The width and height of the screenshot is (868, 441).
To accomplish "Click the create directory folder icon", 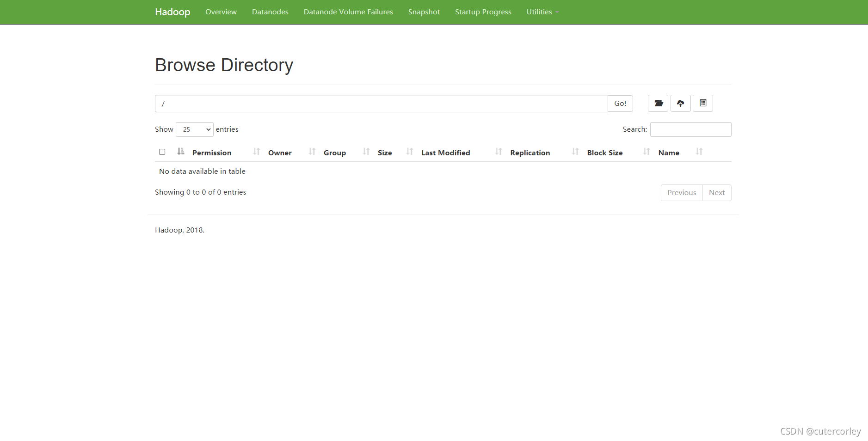I will click(x=658, y=104).
